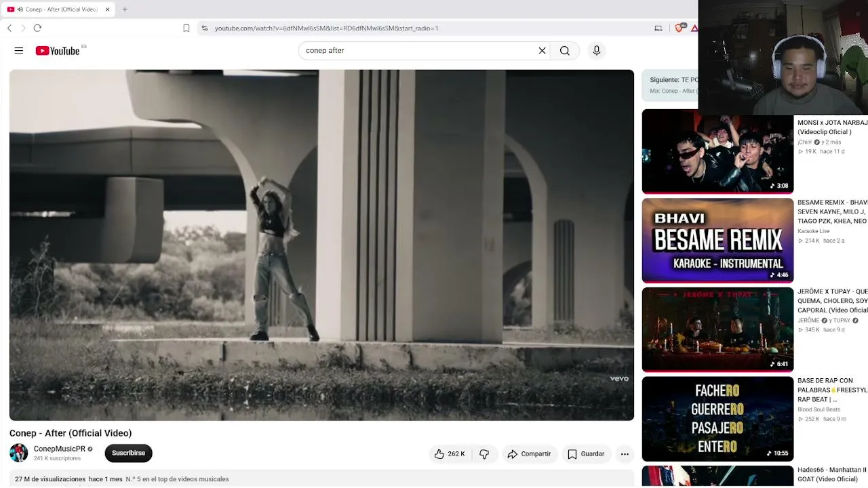Play the BESAME REMIX karaoke thumbnail
The width and height of the screenshot is (868, 488).
click(x=717, y=241)
